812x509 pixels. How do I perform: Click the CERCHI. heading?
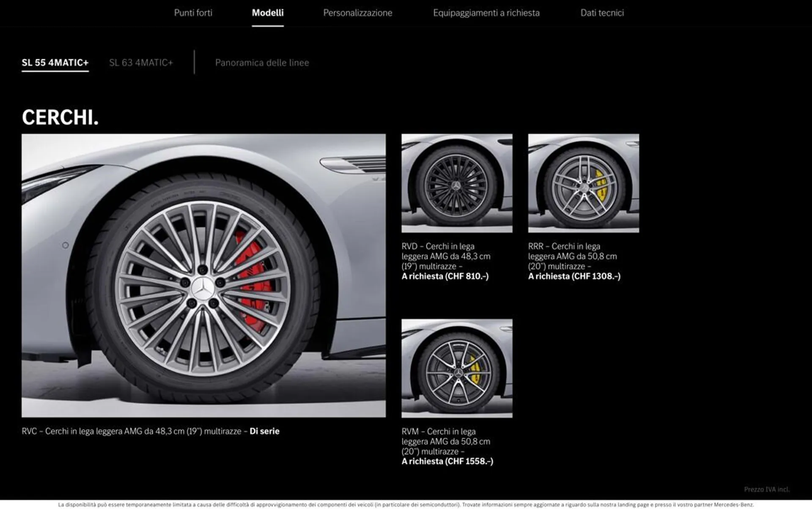(x=60, y=117)
